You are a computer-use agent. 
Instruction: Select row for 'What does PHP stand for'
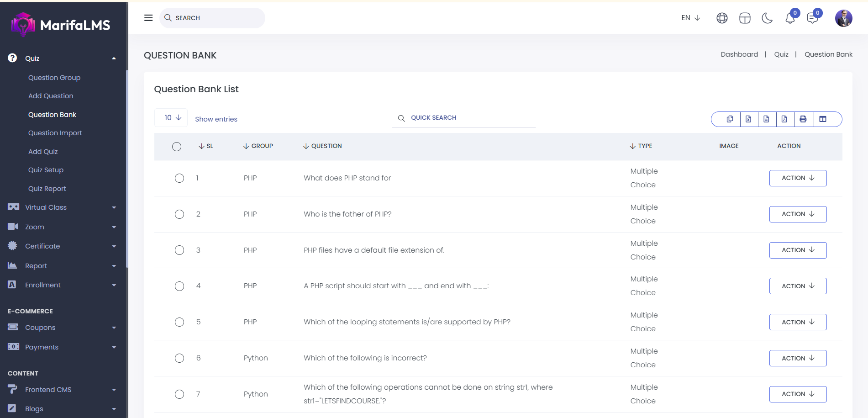(x=179, y=178)
